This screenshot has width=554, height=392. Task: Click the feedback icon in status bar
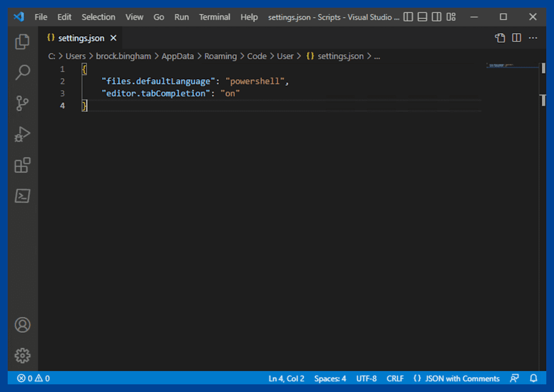[515, 378]
